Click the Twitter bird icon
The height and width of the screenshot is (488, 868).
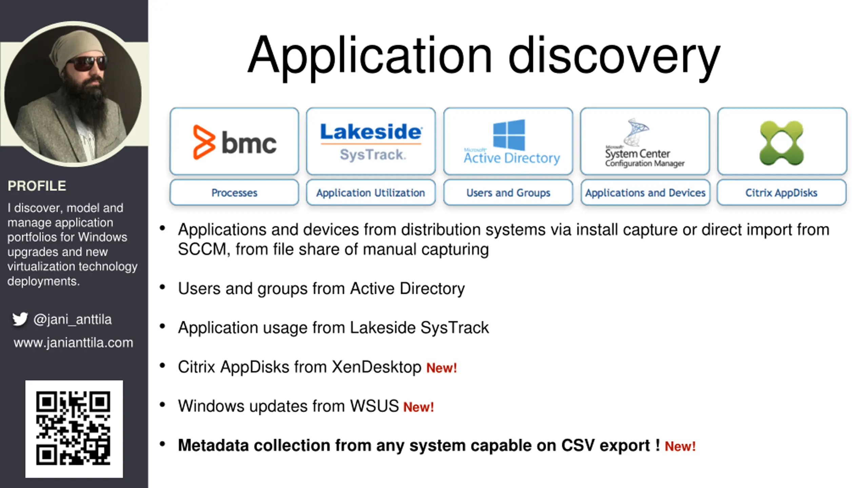click(20, 319)
